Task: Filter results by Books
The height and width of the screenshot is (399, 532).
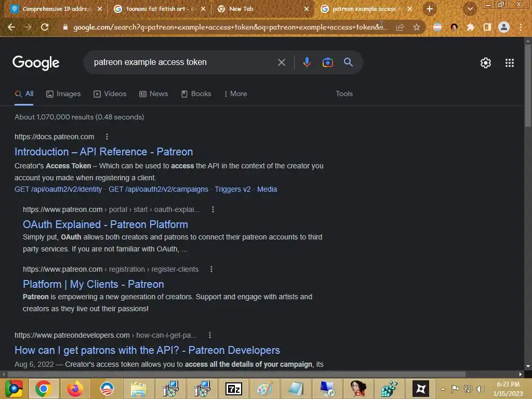Action: point(196,94)
